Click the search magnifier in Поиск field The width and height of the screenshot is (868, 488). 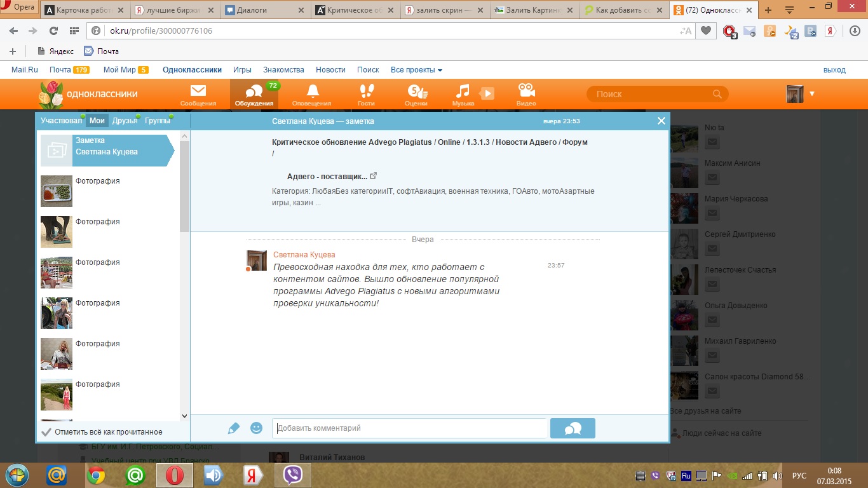[717, 94]
